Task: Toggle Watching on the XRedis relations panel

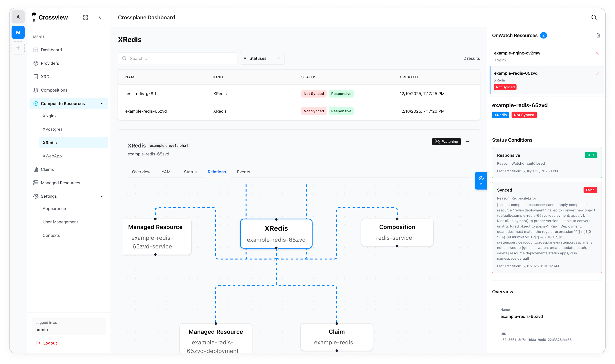Action: [x=446, y=142]
